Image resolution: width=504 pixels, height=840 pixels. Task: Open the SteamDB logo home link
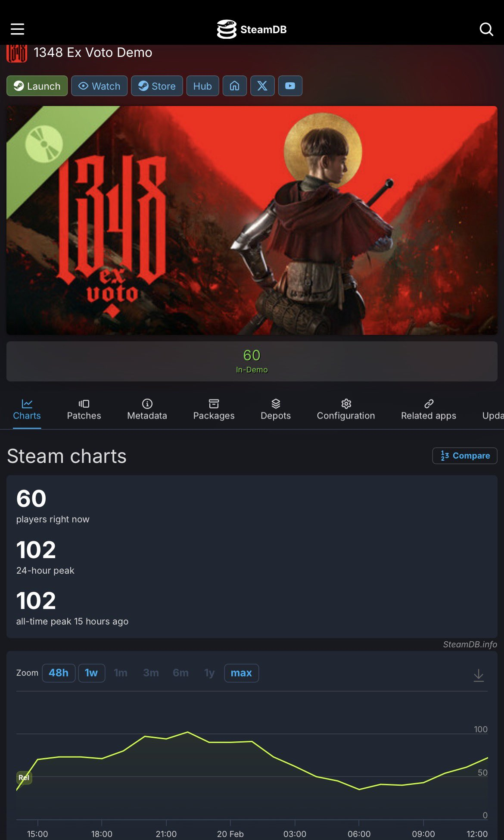tap(252, 29)
